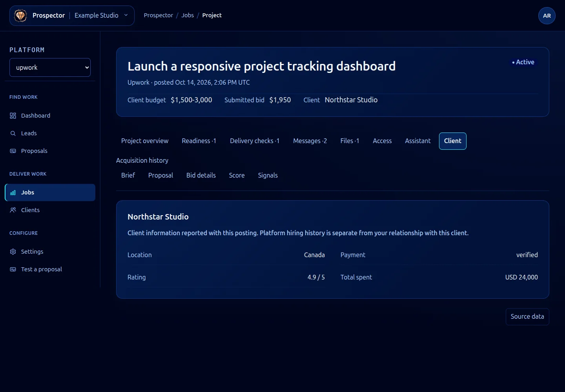This screenshot has width=565, height=392.
Task: Open Dashboard in the sidebar
Action: point(50,116)
